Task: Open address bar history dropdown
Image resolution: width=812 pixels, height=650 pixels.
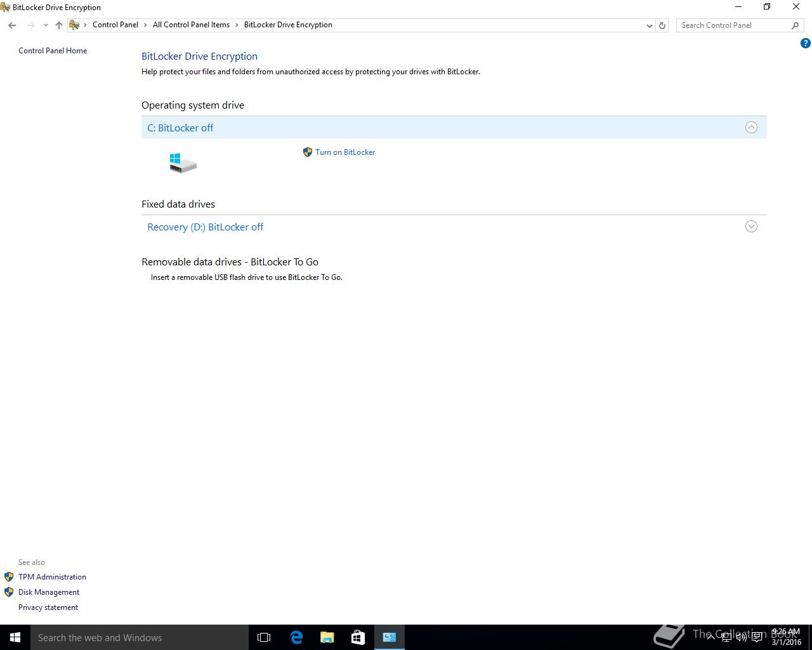Action: click(x=649, y=25)
